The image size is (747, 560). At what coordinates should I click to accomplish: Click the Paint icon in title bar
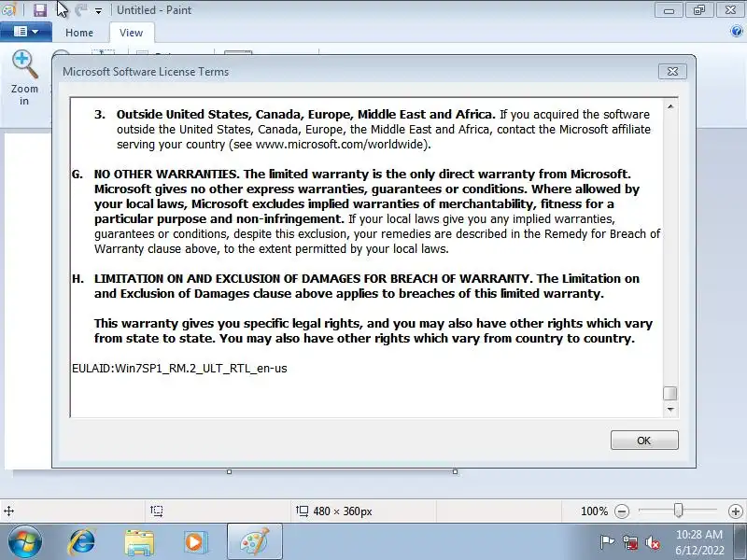8,9
